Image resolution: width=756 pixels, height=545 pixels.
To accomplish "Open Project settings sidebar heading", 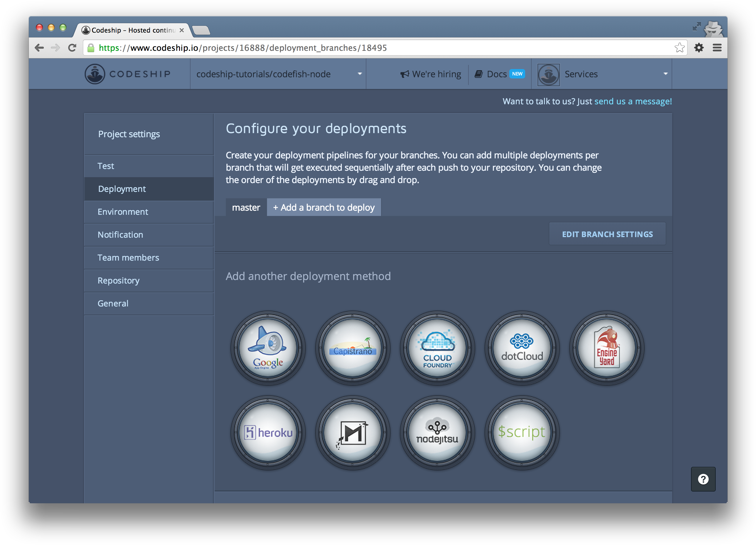I will 129,134.
